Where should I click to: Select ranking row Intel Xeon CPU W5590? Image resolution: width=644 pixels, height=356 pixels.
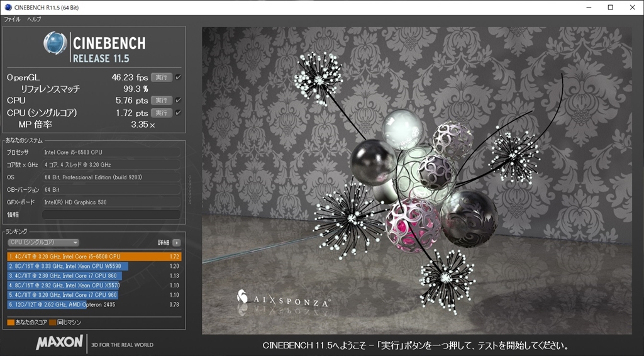(94, 266)
